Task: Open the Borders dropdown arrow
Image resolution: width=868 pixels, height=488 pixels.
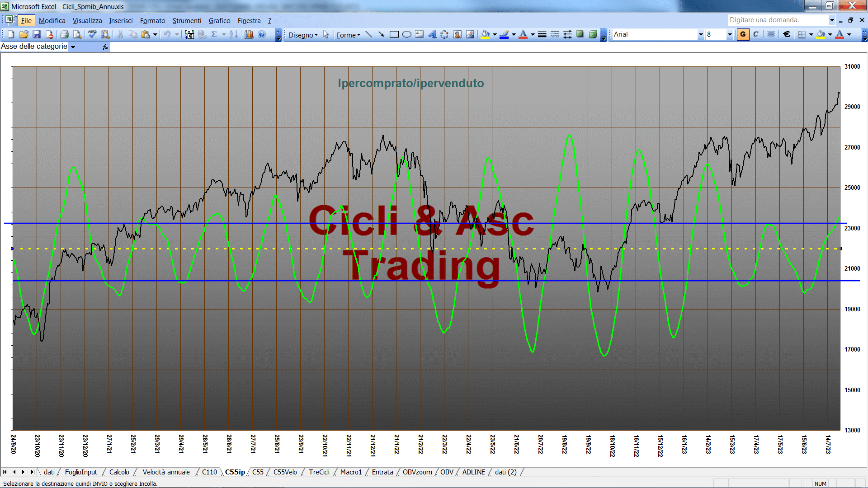Action: point(811,34)
